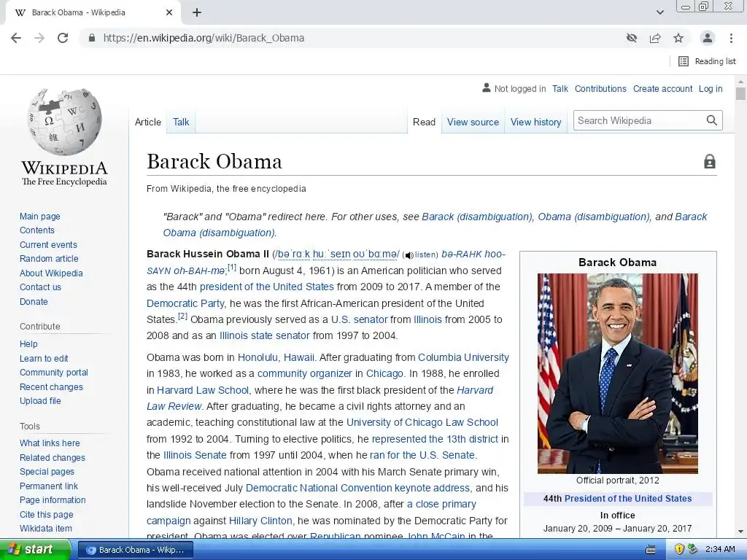
Task: Open Contents in the sidebar
Action: (x=37, y=230)
